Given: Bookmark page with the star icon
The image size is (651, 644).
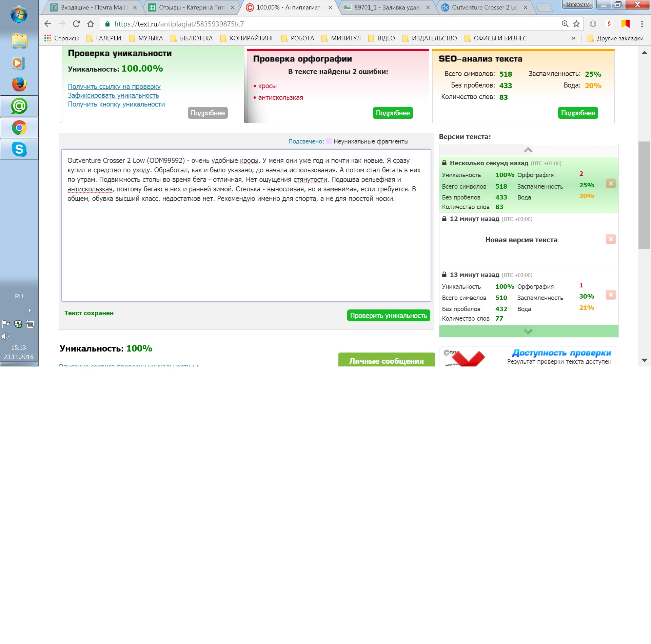Looking at the screenshot, I should (x=576, y=24).
